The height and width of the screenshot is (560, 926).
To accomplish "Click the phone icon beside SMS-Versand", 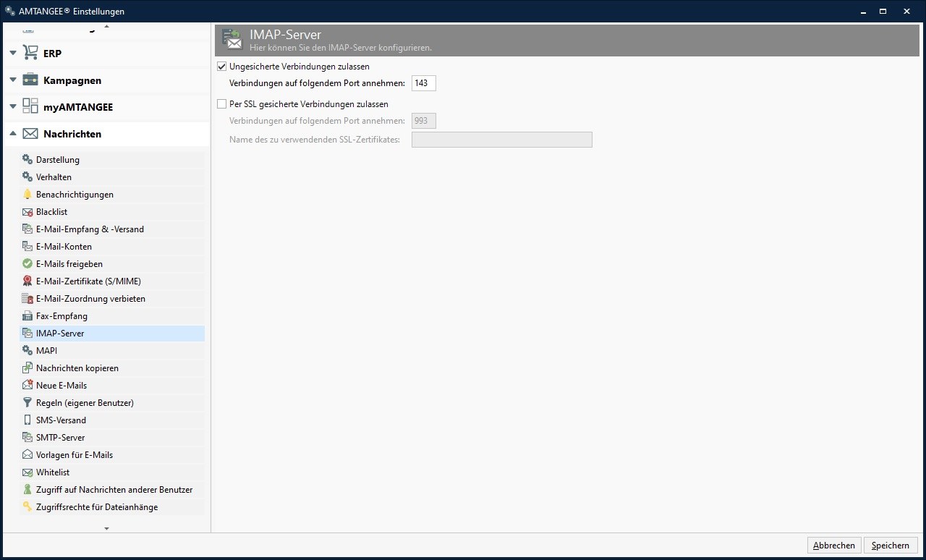I will point(27,420).
